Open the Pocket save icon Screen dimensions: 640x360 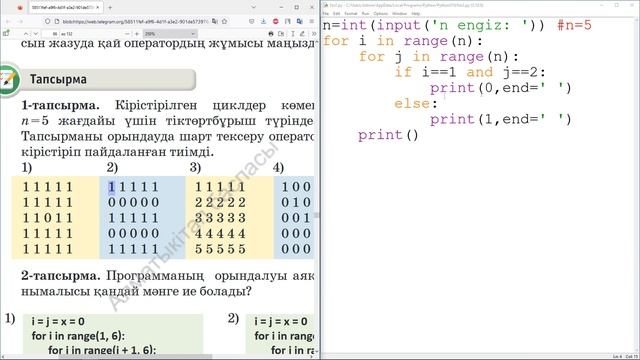[251, 21]
